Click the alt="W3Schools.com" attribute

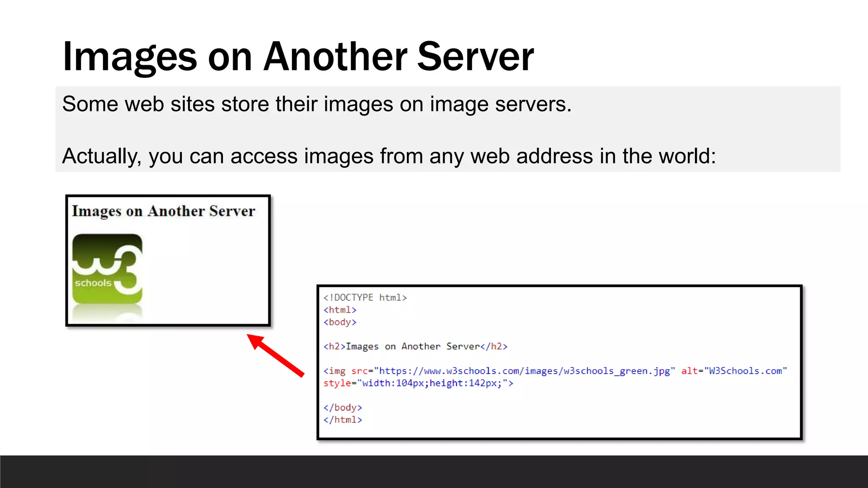[x=734, y=371]
